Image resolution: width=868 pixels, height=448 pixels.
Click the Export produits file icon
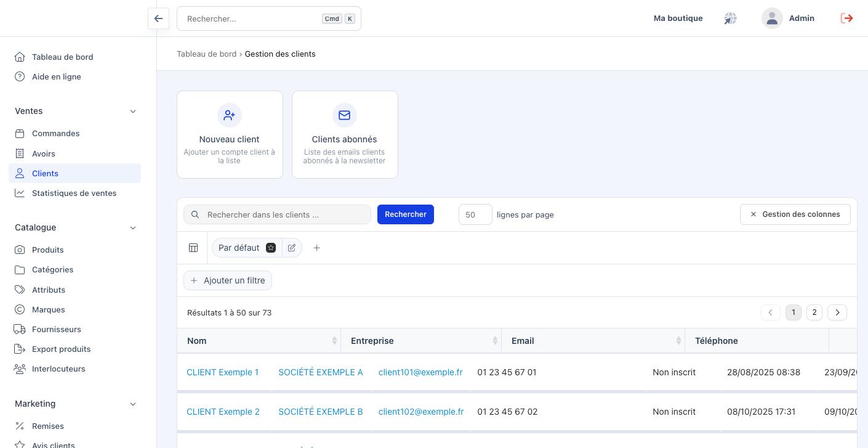point(20,349)
